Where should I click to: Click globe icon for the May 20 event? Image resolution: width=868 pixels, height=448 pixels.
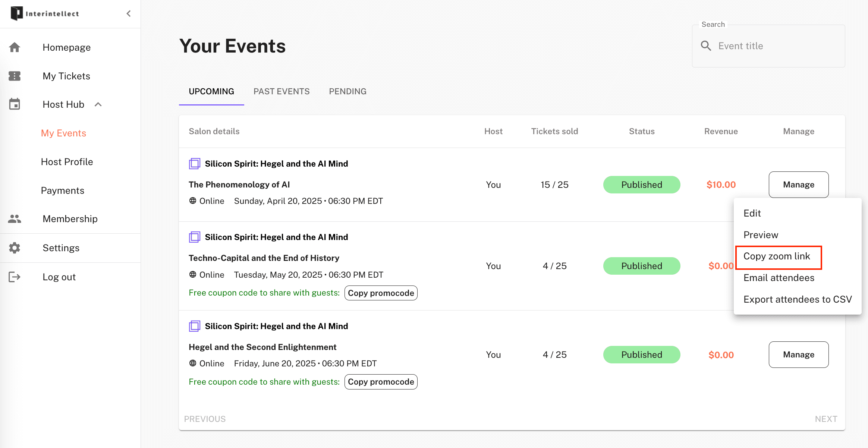(193, 274)
